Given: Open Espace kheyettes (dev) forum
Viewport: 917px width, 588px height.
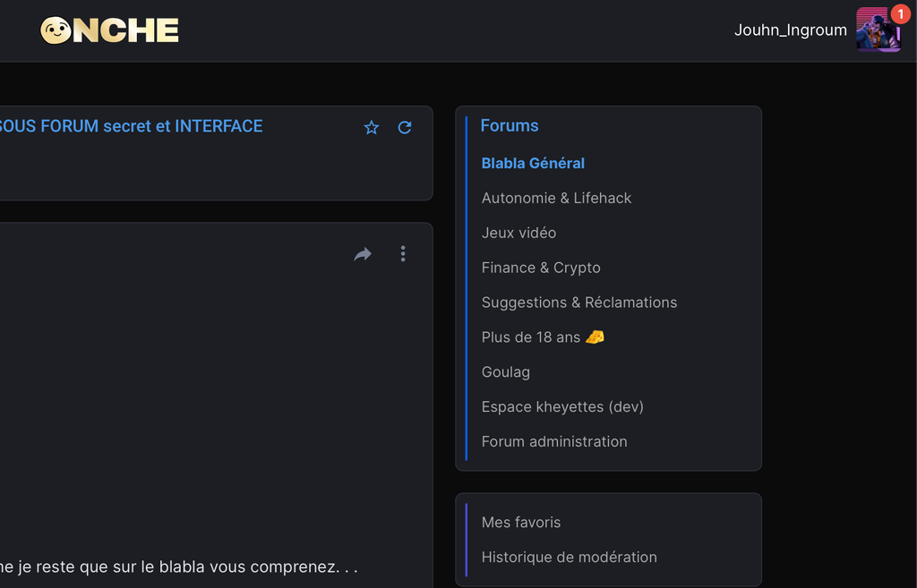Looking at the screenshot, I should (x=562, y=406).
